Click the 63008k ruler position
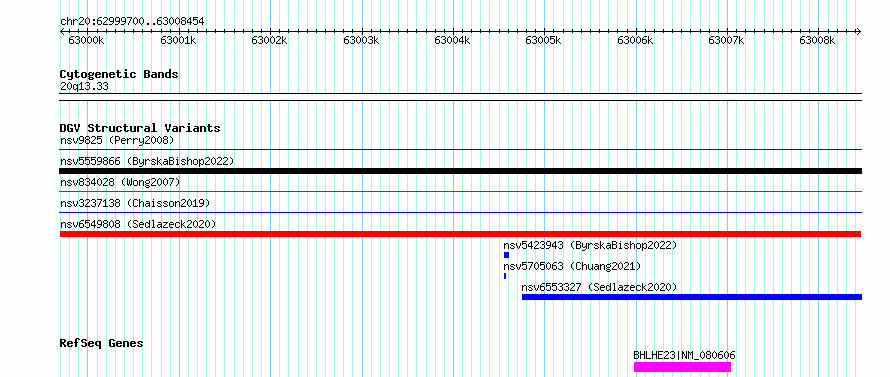Image resolution: width=890 pixels, height=377 pixels. [x=818, y=41]
